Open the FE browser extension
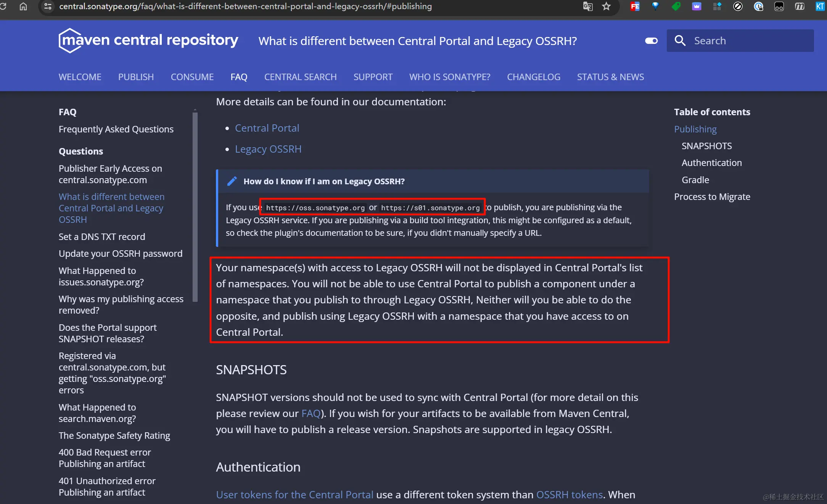Viewport: 827px width, 504px height. pyautogui.click(x=635, y=6)
